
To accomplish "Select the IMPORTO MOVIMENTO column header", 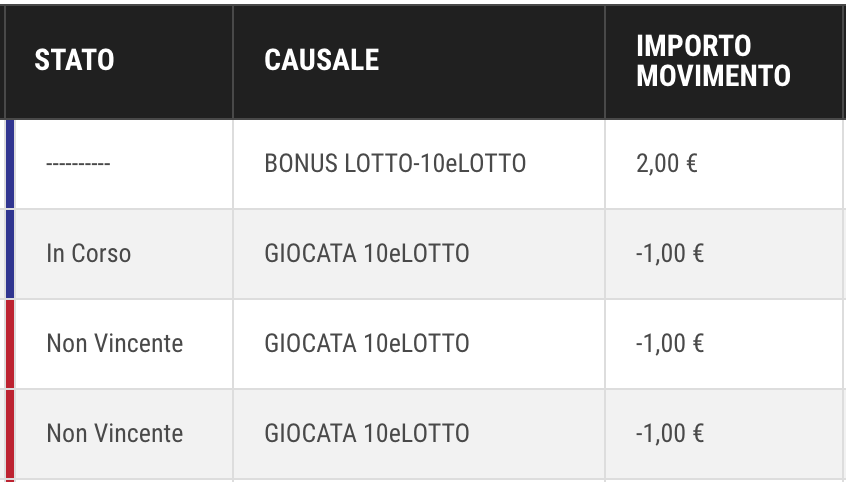I will pyautogui.click(x=713, y=60).
